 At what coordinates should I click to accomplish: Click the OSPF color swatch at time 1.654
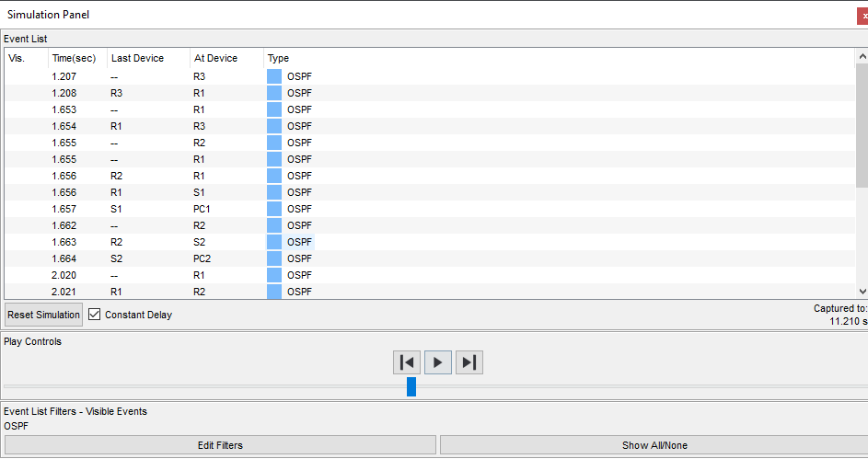[274, 126]
